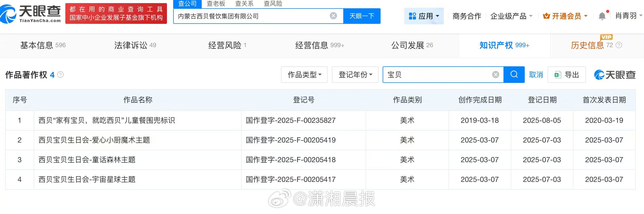Click the 2019-03-18 creation date cell
Image resolution: width=644 pixels, height=214 pixels.
click(x=480, y=120)
